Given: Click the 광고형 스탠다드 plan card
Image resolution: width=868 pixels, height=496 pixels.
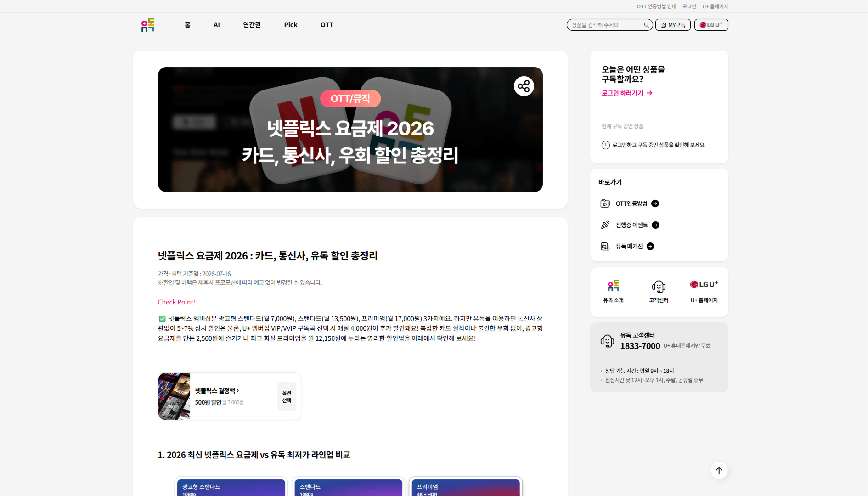Looking at the screenshot, I should coord(231,487).
